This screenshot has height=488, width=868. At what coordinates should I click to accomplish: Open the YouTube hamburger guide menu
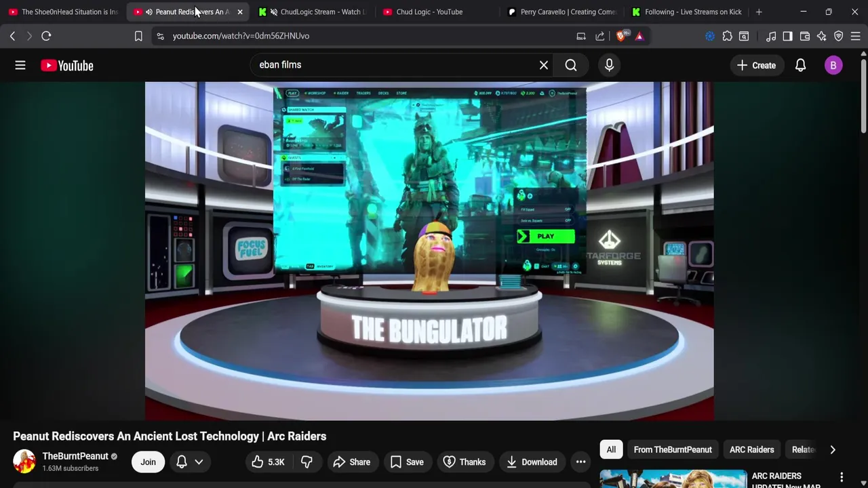click(x=20, y=65)
